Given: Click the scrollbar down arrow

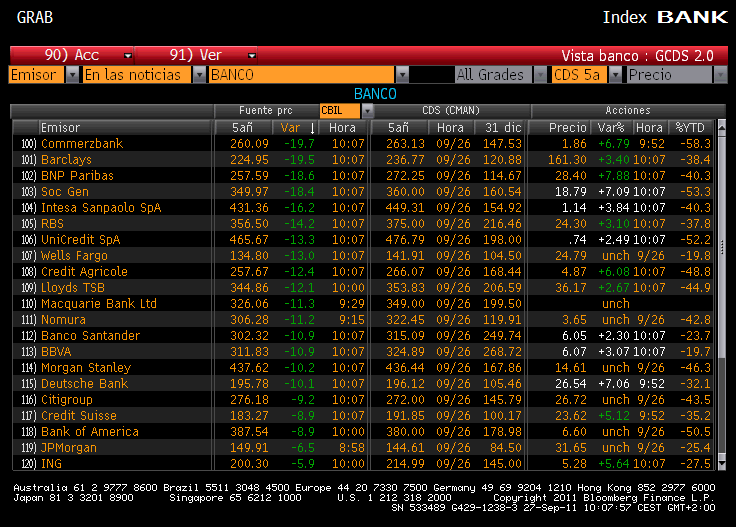Looking at the screenshot, I should click(x=722, y=464).
